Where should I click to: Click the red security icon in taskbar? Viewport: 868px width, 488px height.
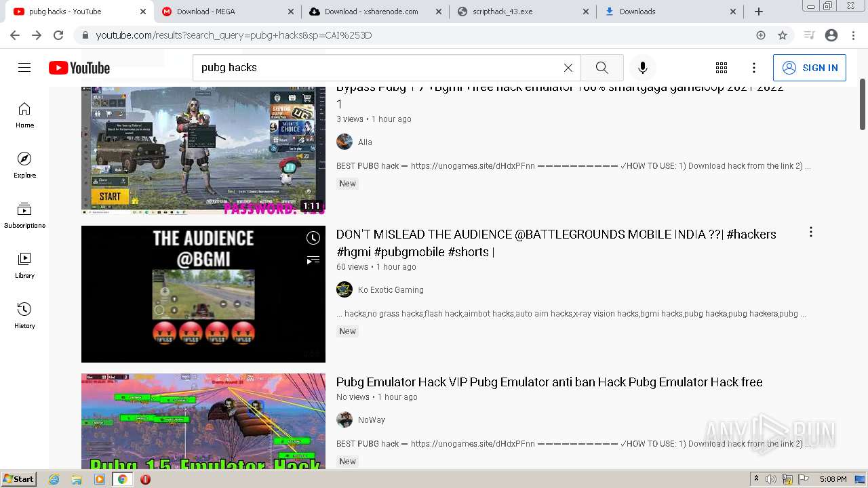coord(145,479)
